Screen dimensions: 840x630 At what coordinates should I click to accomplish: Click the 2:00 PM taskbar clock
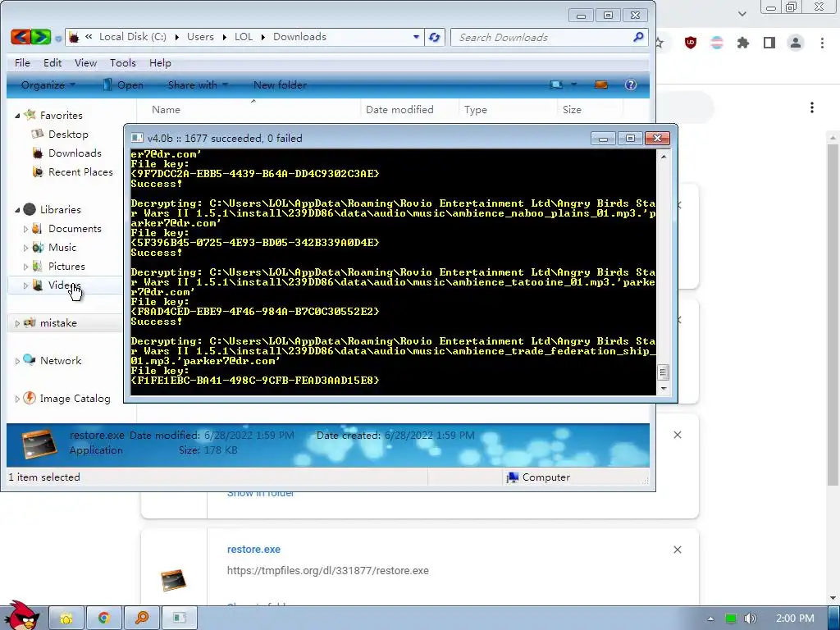795,619
